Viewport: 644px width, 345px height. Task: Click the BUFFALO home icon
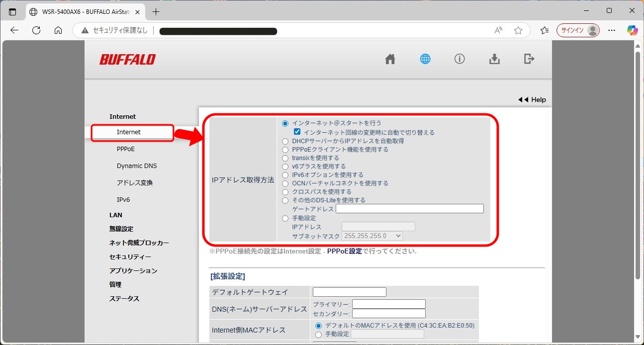point(390,59)
